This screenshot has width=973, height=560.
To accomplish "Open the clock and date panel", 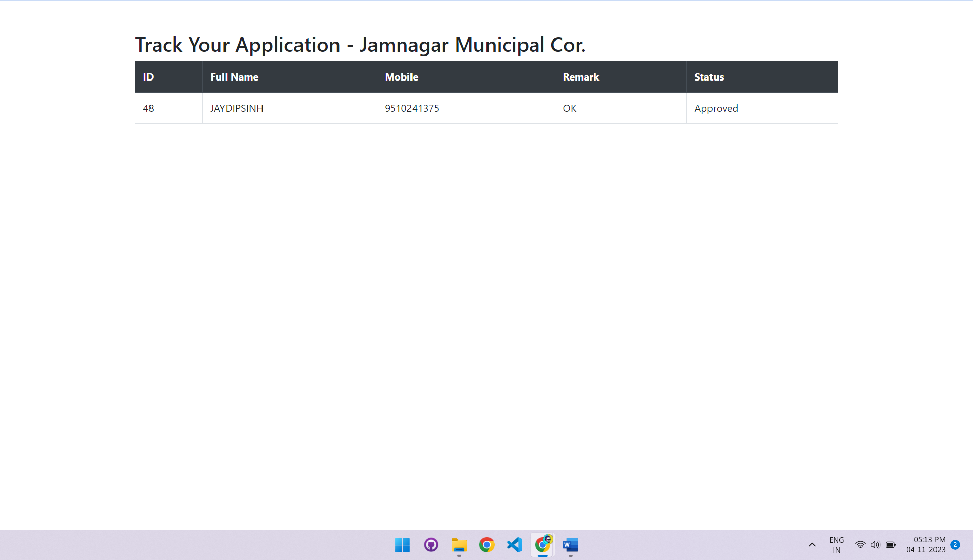I will click(x=925, y=545).
